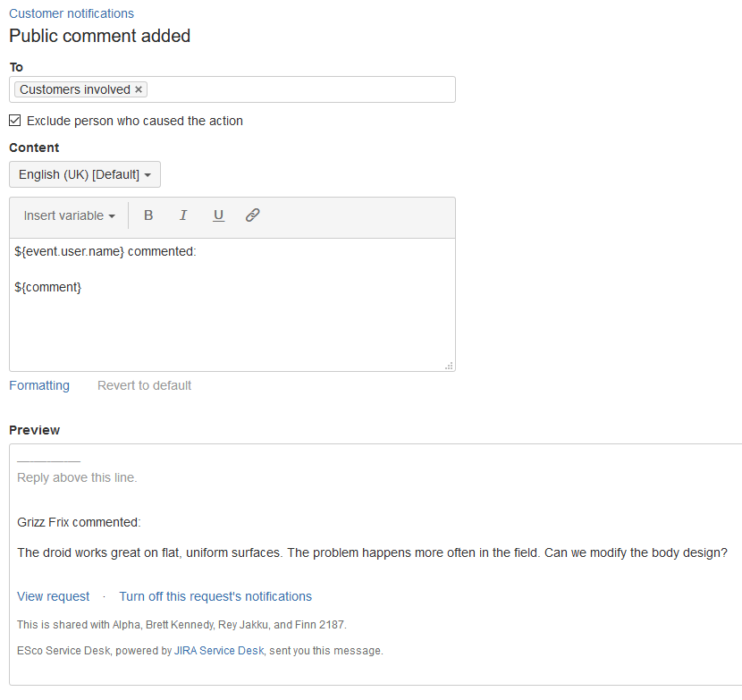Remove the Customers involved recipient tag
742x700 pixels.
[139, 89]
